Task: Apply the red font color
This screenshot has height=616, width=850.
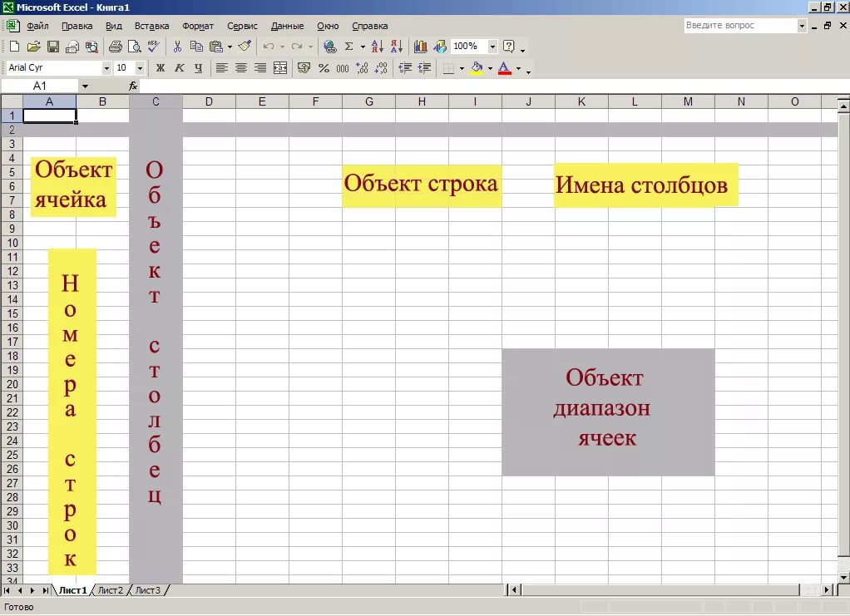Action: click(x=505, y=67)
